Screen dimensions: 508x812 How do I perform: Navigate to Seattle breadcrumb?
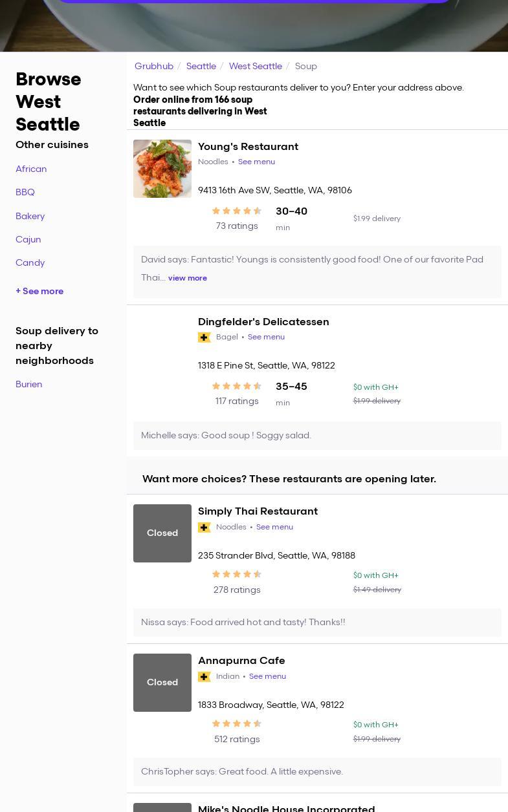tap(201, 66)
